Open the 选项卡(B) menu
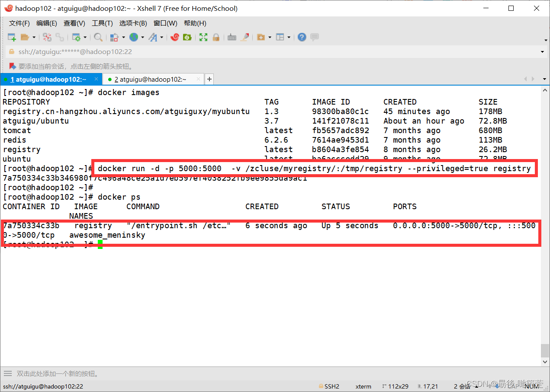 click(x=133, y=23)
